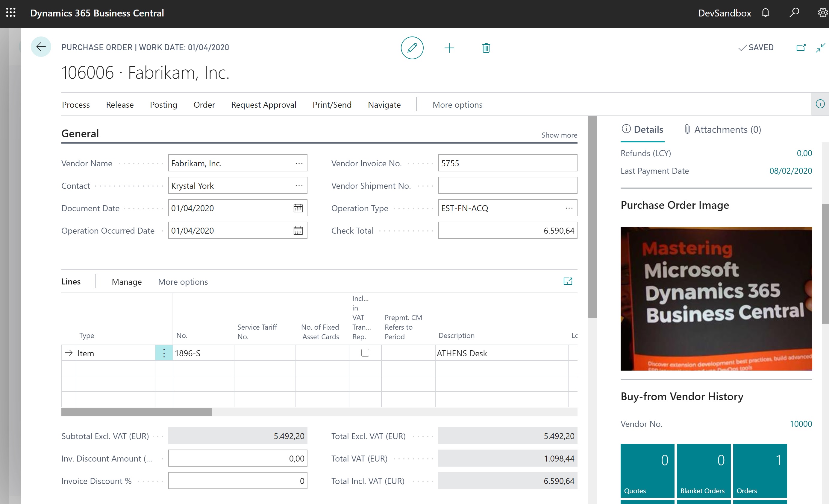Open the Blanket Orders tile
The width and height of the screenshot is (829, 504).
[x=704, y=470]
